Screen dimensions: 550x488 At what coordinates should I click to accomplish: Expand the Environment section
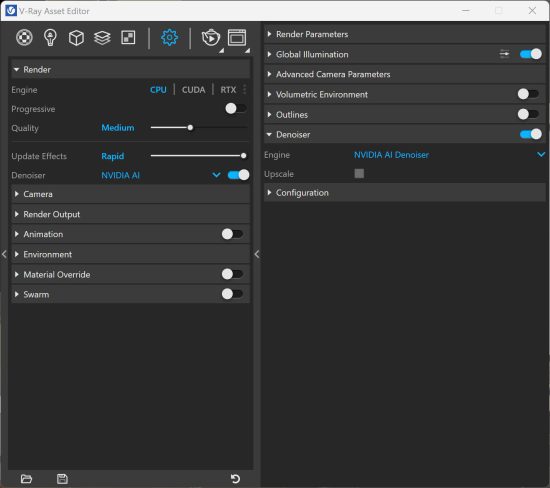click(x=130, y=254)
